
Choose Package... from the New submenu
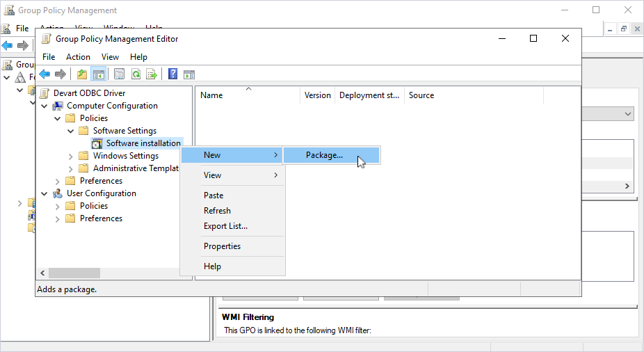[x=324, y=155]
